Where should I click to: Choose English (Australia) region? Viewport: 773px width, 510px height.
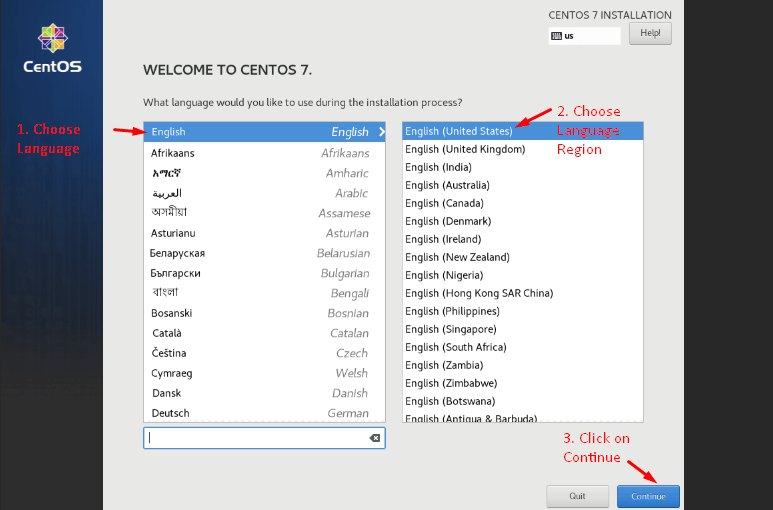523,185
